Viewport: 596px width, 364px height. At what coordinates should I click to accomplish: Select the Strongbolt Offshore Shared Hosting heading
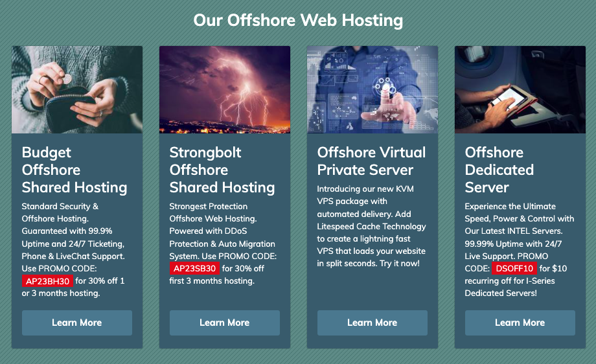pos(222,170)
